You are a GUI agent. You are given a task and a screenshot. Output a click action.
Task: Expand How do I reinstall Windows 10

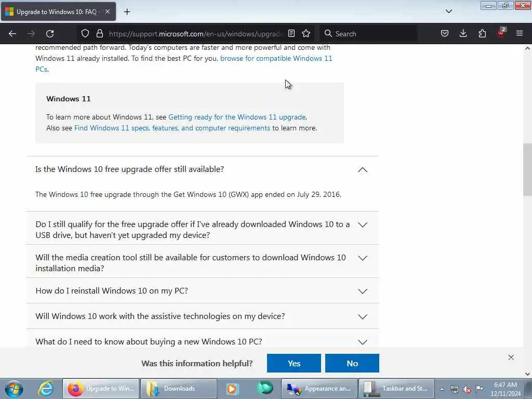pos(202,291)
